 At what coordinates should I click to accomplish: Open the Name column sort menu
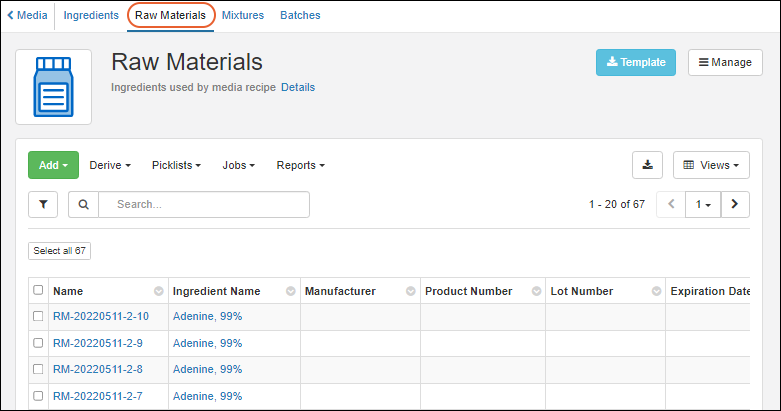pyautogui.click(x=158, y=291)
